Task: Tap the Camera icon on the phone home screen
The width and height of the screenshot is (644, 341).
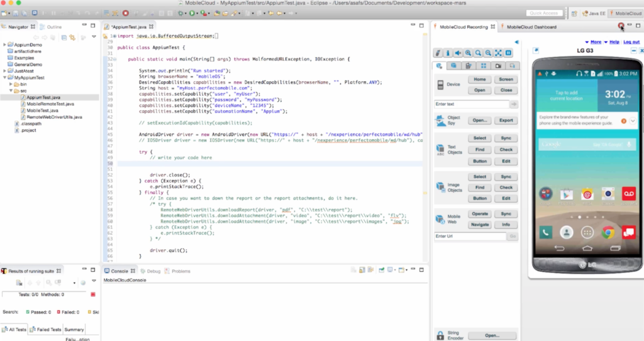Action: (608, 194)
